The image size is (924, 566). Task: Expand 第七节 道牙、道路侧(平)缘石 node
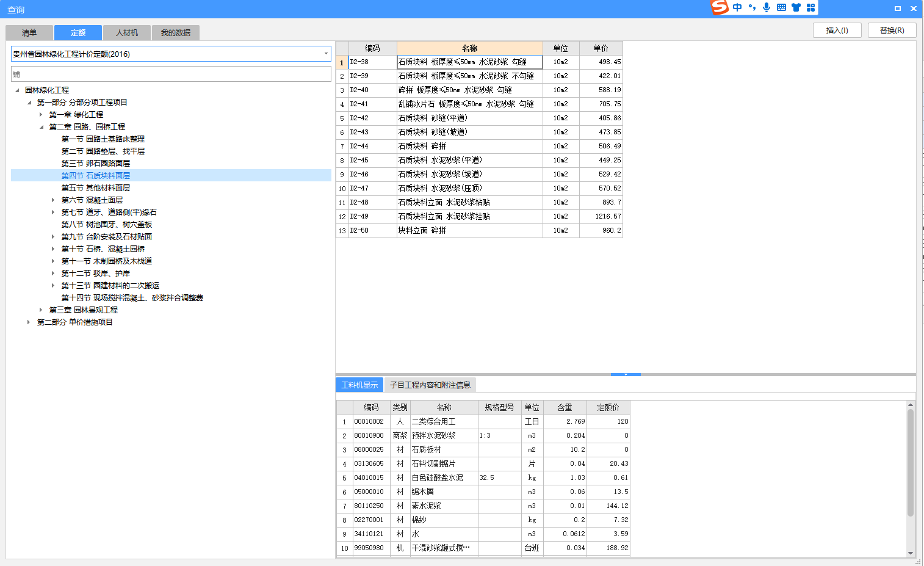(x=53, y=212)
